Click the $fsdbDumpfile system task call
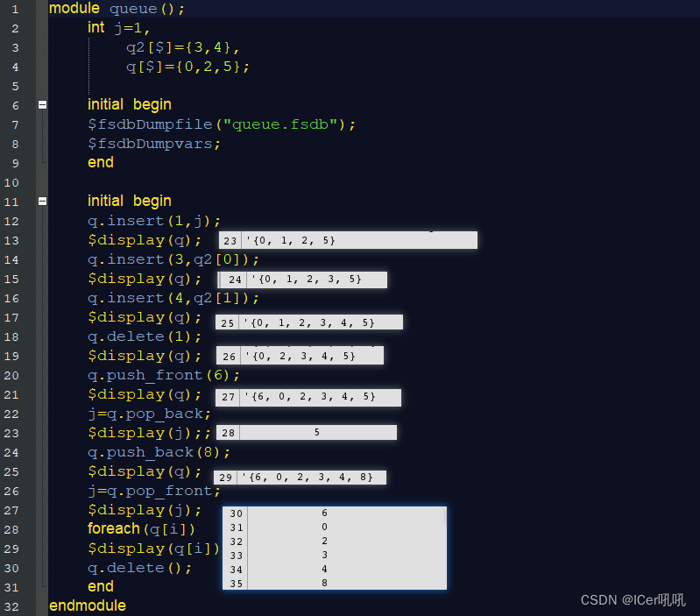This screenshot has width=700, height=616. click(x=150, y=124)
